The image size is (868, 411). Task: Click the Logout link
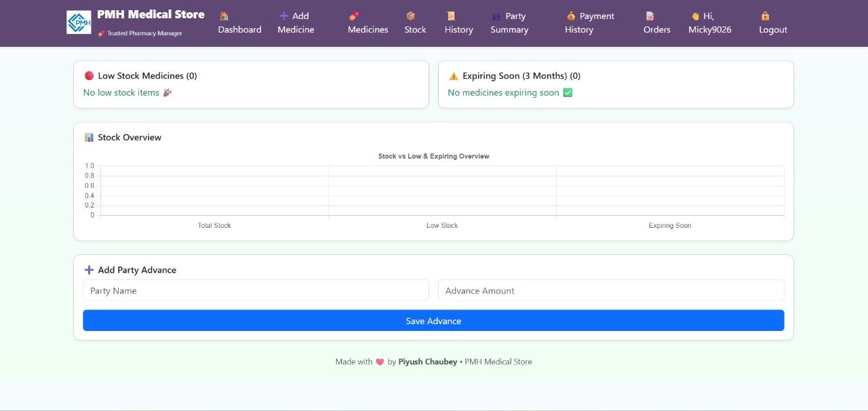coord(773,29)
